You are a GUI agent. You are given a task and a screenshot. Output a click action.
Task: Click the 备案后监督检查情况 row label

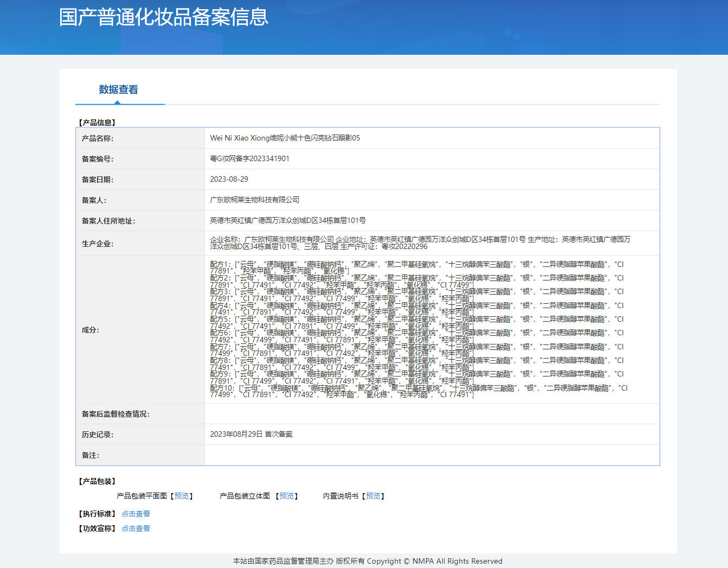click(x=115, y=414)
